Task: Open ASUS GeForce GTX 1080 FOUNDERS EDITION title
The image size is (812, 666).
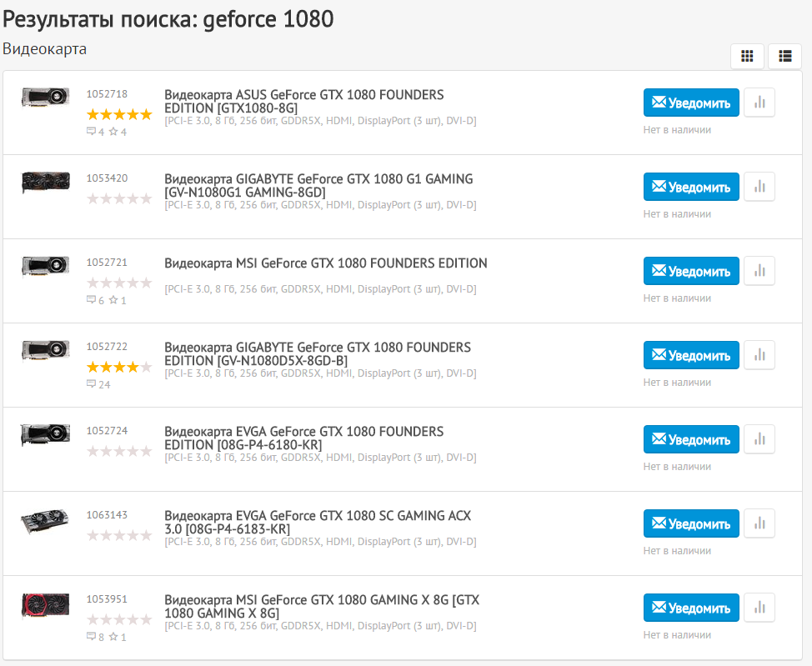Action: 304,102
